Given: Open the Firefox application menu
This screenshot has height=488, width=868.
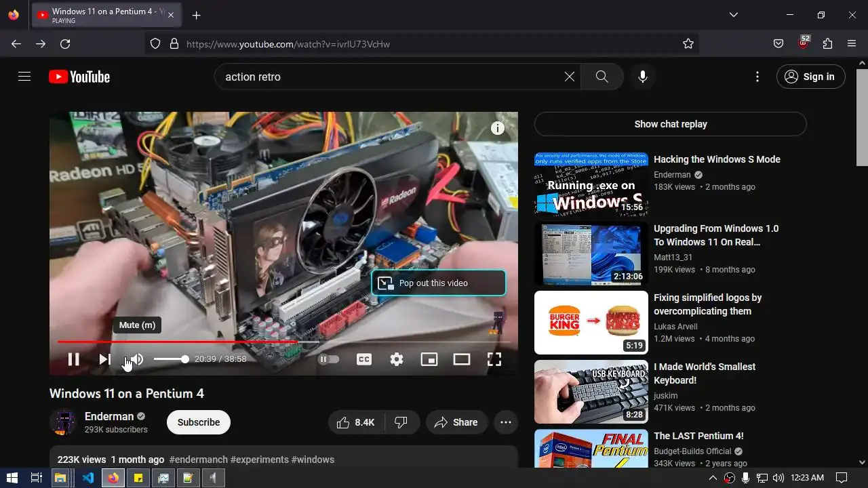Looking at the screenshot, I should [852, 44].
